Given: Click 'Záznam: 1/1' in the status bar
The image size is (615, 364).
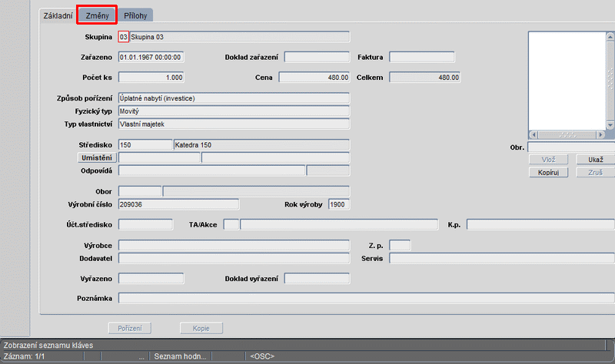Looking at the screenshot, I should click(x=25, y=356).
